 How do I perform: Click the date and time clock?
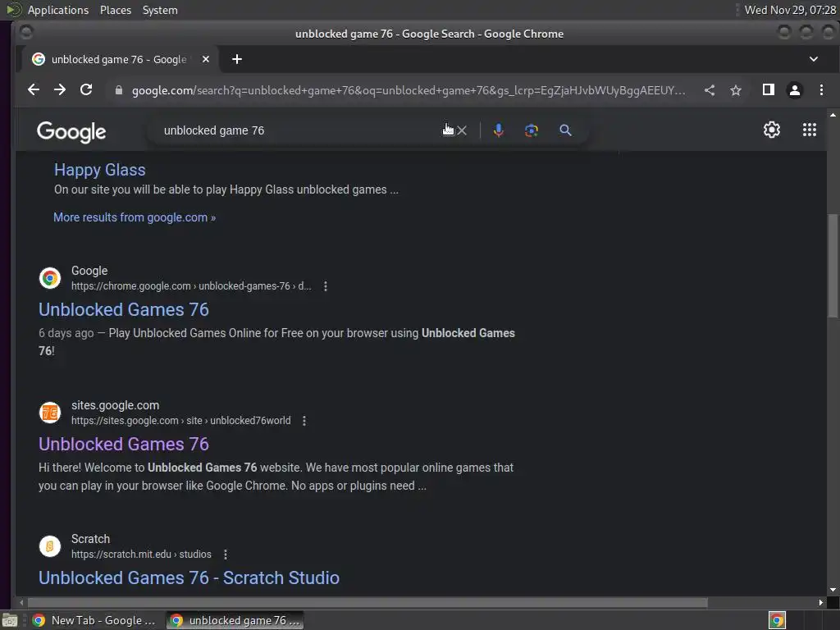(x=790, y=10)
